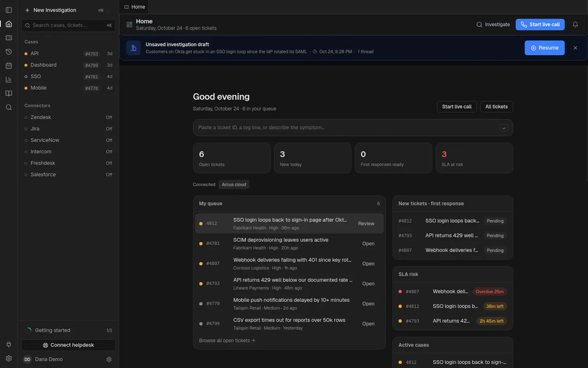
Task: Focus the Paste a ticket ID input
Action: 353,127
